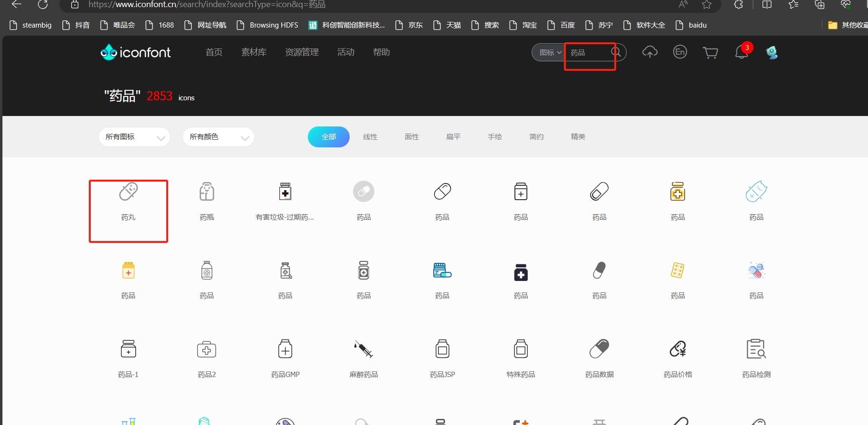Viewport: 868px width, 425px height.
Task: Show the 简约 style tab
Action: pos(536,137)
